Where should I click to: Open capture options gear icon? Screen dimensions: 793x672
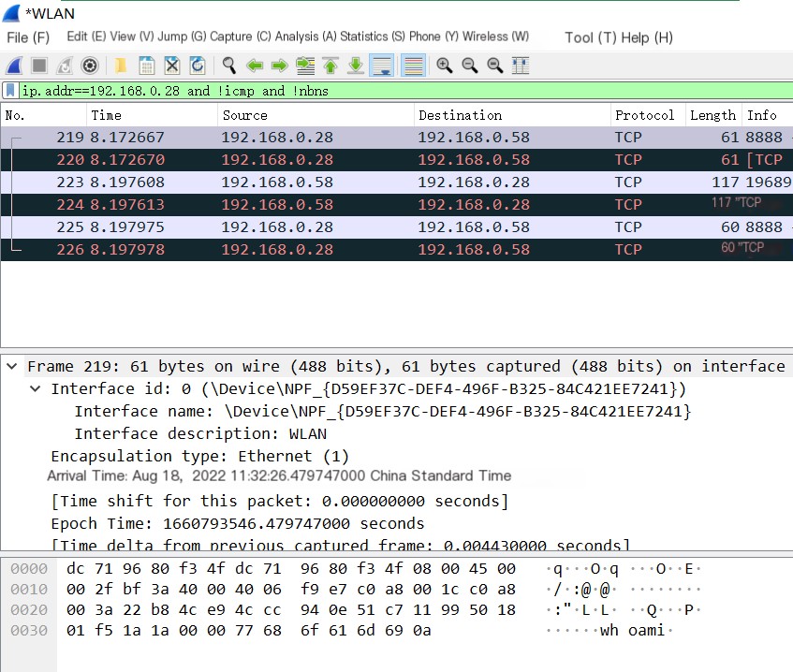point(90,66)
